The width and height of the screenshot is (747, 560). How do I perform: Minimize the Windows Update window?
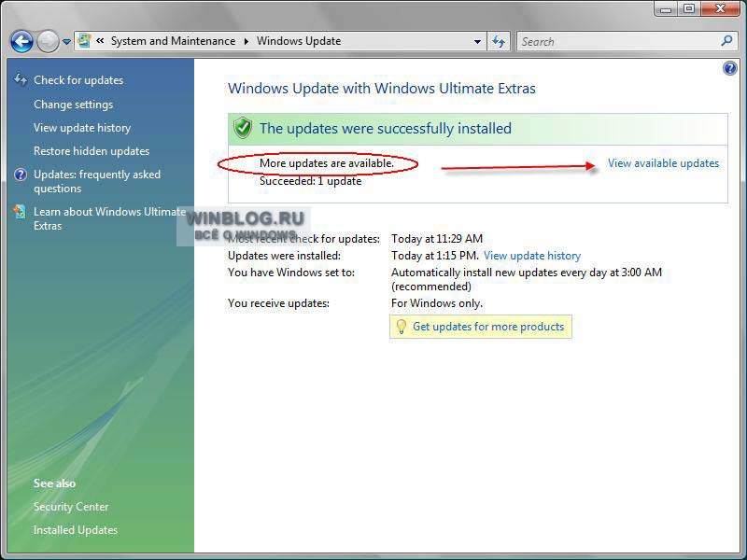pos(666,8)
